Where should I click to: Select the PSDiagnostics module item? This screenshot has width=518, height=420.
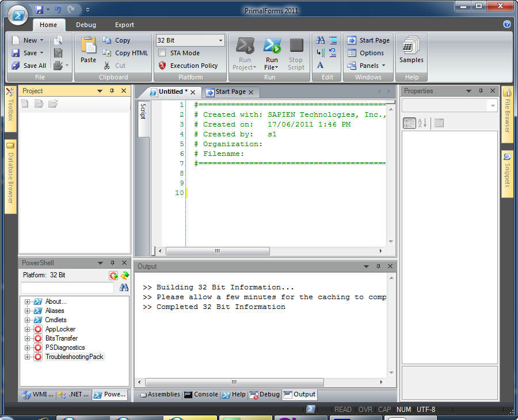[x=64, y=348]
